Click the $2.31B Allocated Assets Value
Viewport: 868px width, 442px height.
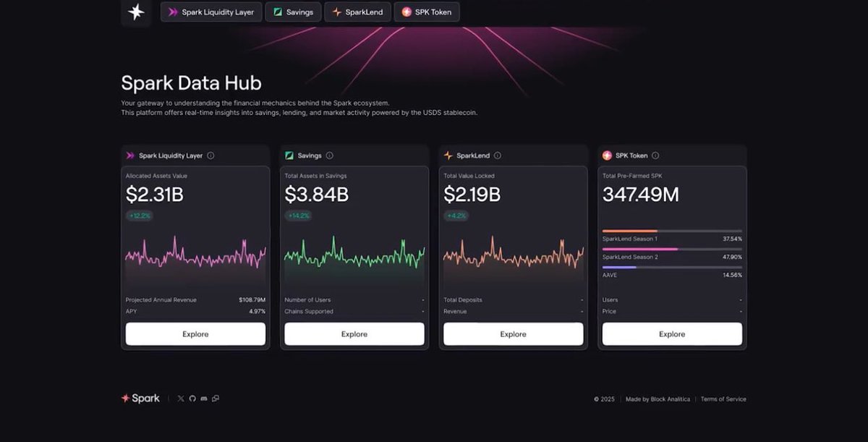pyautogui.click(x=155, y=195)
